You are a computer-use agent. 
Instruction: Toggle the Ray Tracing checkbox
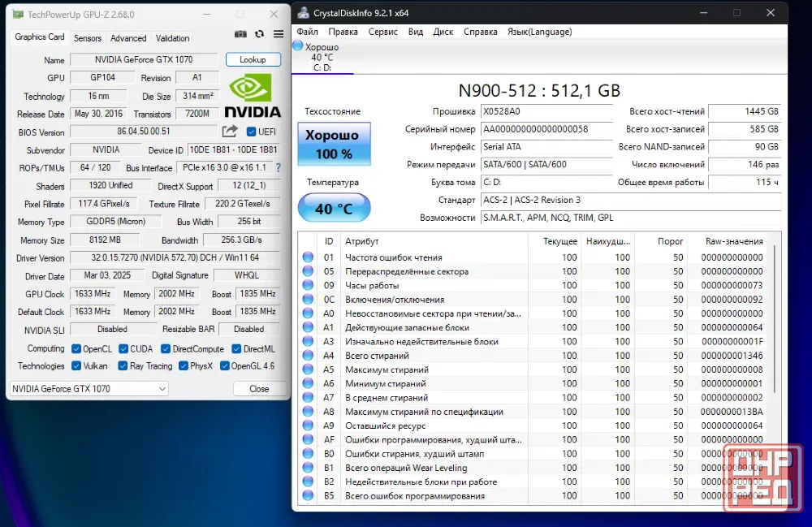click(x=123, y=365)
